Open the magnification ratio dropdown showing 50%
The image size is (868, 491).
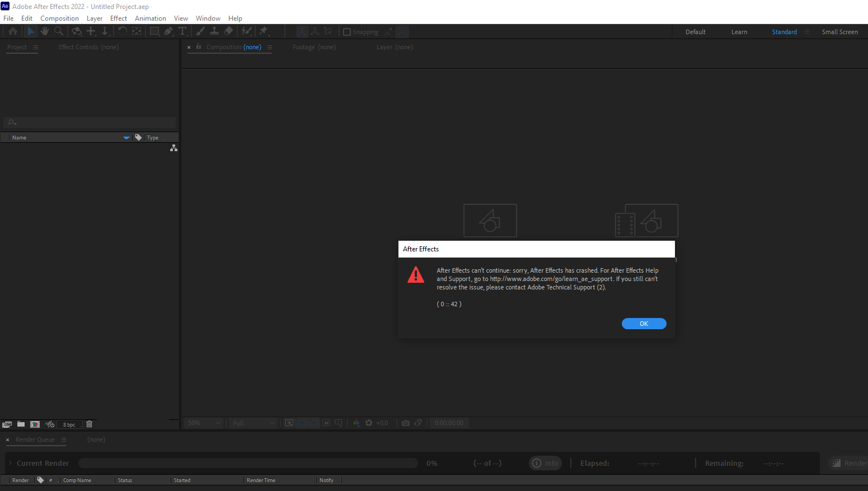(x=203, y=423)
